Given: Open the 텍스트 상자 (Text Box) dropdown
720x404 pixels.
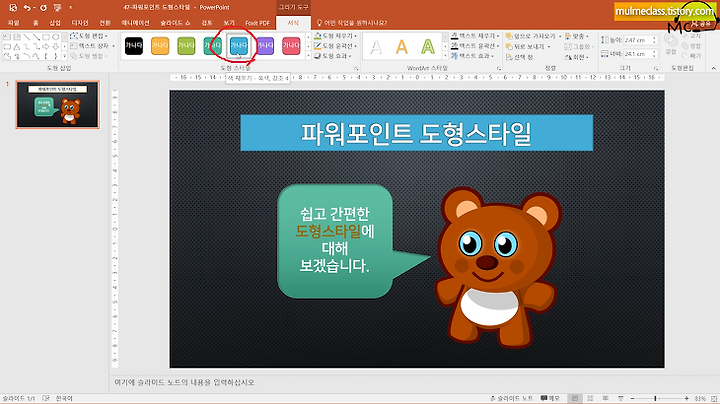Looking at the screenshot, I should [x=92, y=46].
